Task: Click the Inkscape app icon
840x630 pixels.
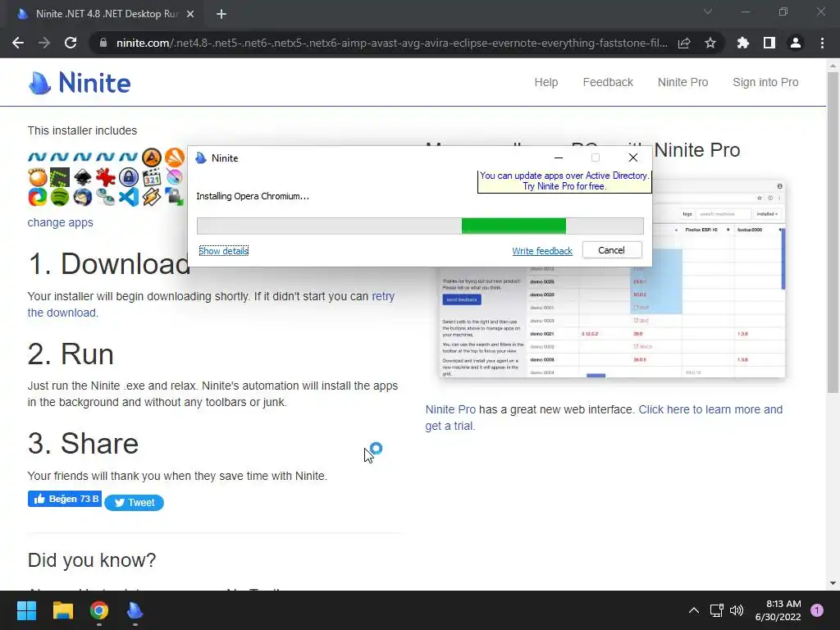Action: click(x=83, y=177)
